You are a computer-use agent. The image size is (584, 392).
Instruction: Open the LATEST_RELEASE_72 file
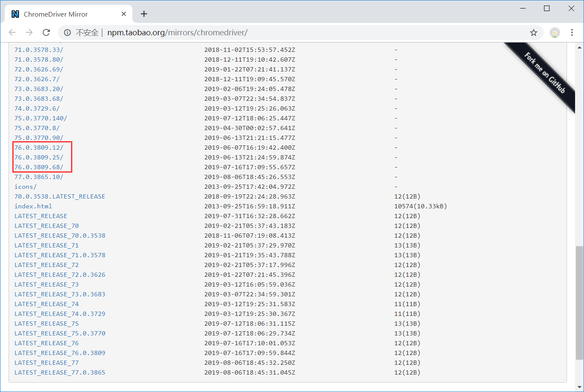pyautogui.click(x=46, y=265)
